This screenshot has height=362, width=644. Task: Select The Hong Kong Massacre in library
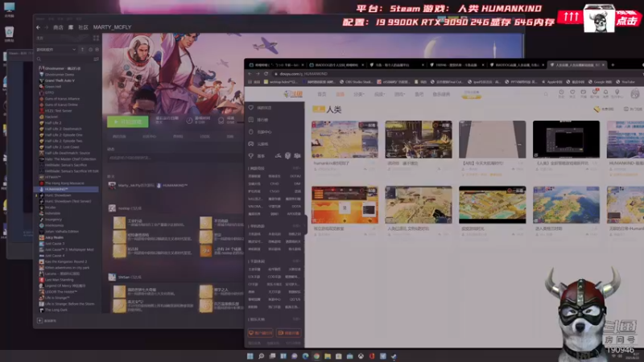[64, 183]
